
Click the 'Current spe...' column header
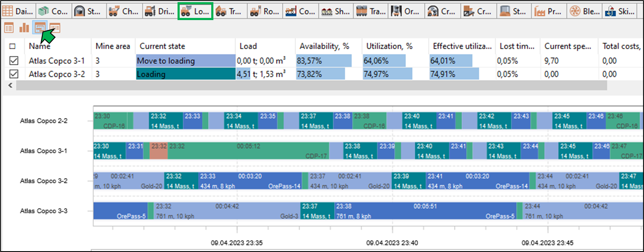coord(569,46)
